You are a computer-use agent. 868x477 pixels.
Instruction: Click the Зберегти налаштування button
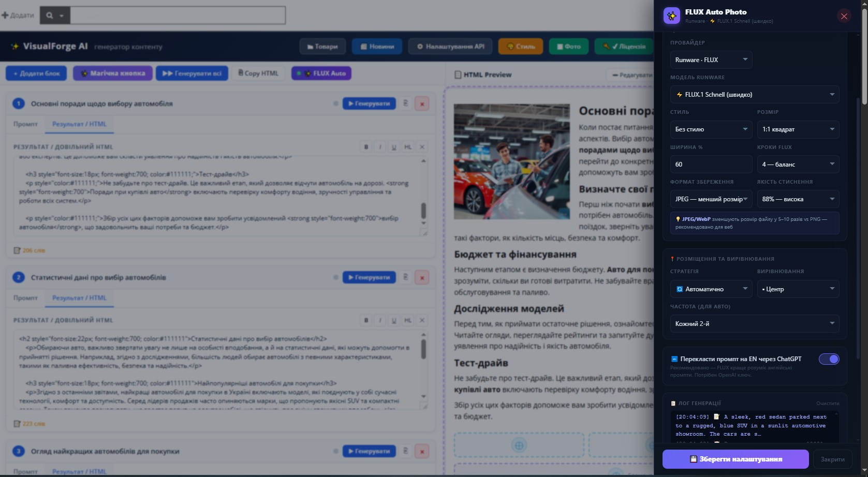click(735, 459)
